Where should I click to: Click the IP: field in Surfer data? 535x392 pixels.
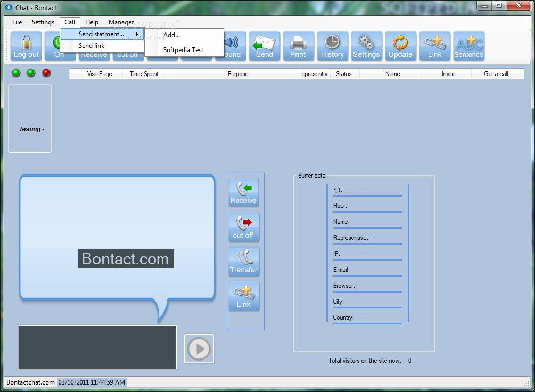point(368,254)
